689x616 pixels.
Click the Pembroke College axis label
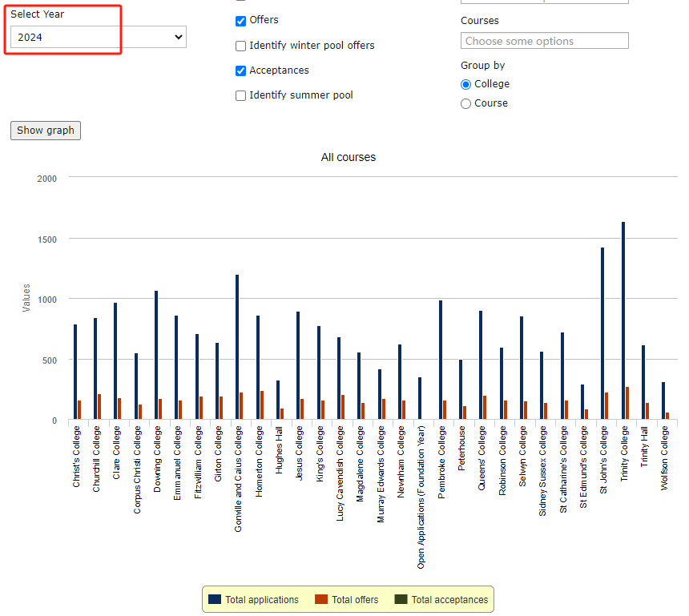click(441, 462)
